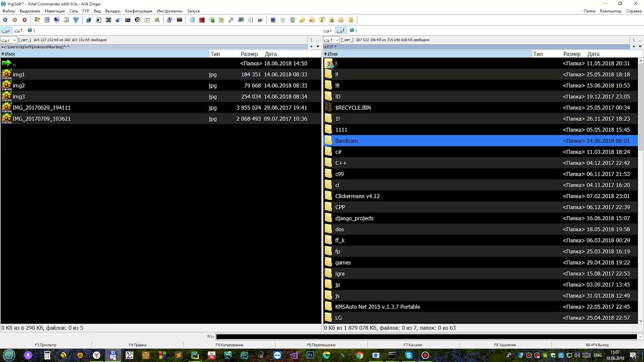The height and width of the screenshot is (362, 644).
Task: Open right panel favorites star menu
Action: 633,47
